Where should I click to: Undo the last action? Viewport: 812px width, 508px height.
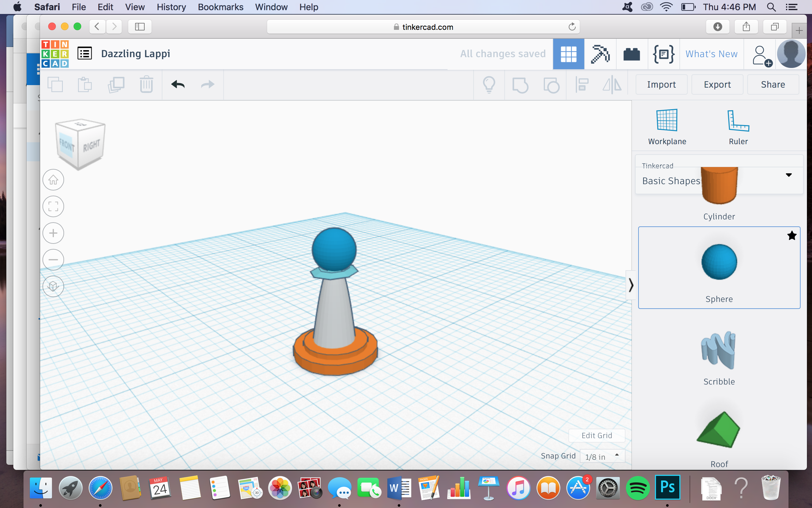pyautogui.click(x=178, y=84)
